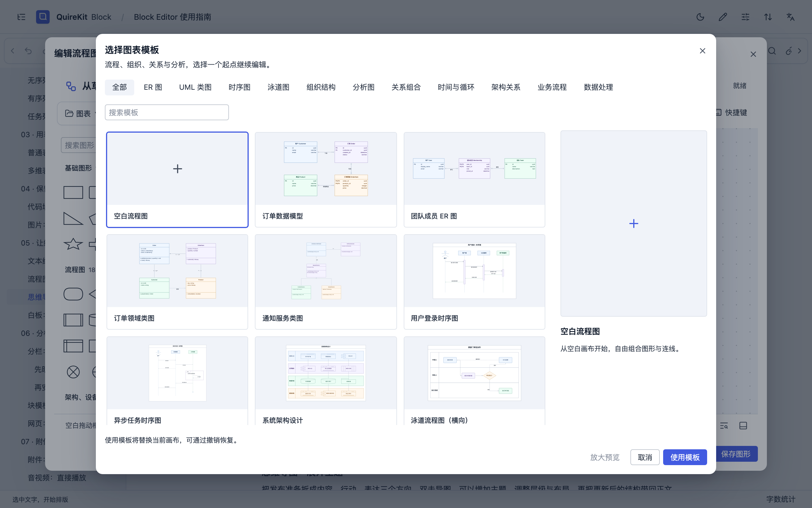The height and width of the screenshot is (508, 812).
Task: Switch to the UML 类图 tab
Action: tap(195, 87)
